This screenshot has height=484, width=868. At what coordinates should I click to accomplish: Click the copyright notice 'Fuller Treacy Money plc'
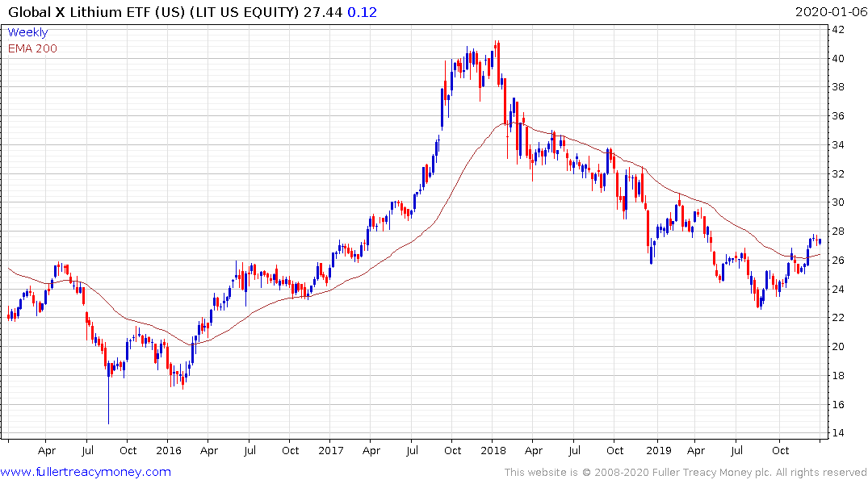click(711, 473)
